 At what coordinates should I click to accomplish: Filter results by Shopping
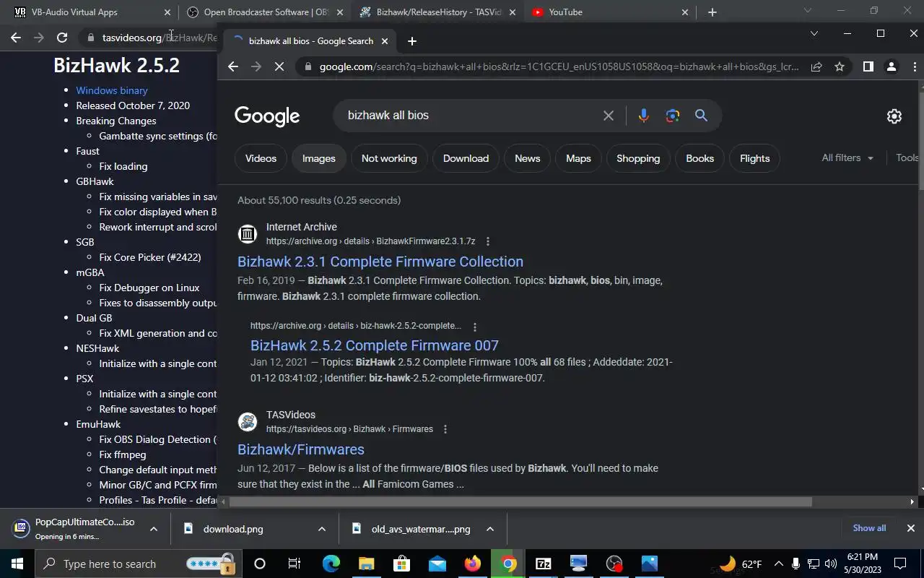click(638, 158)
